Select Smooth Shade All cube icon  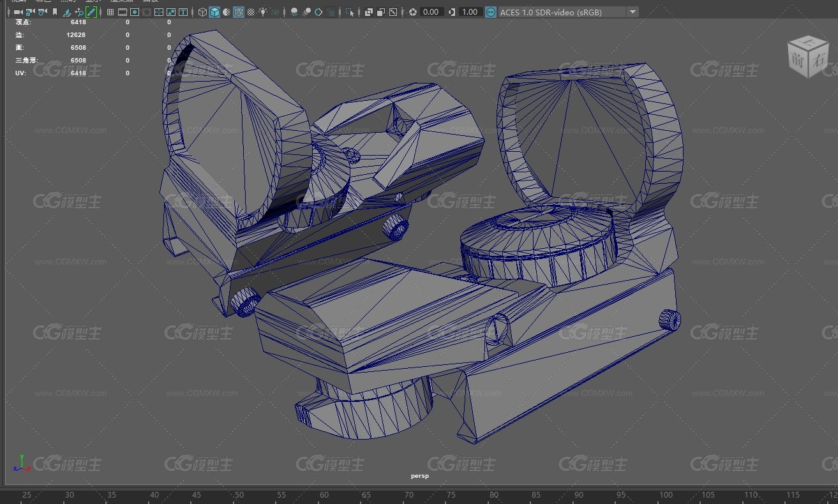[214, 12]
